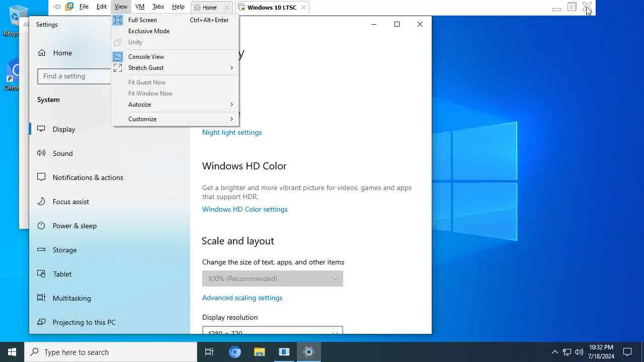Open the Autosize submenu
Image resolution: width=644 pixels, height=362 pixels.
pyautogui.click(x=175, y=105)
